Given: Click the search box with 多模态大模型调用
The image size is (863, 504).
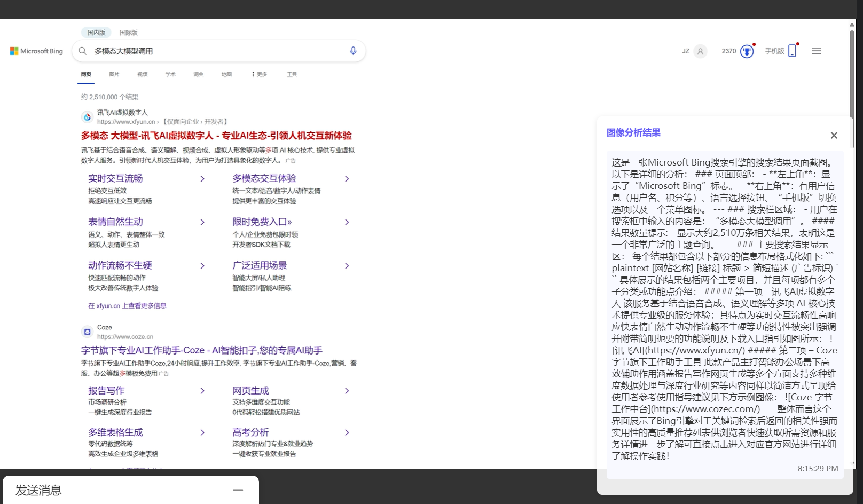Looking at the screenshot, I should (x=218, y=51).
